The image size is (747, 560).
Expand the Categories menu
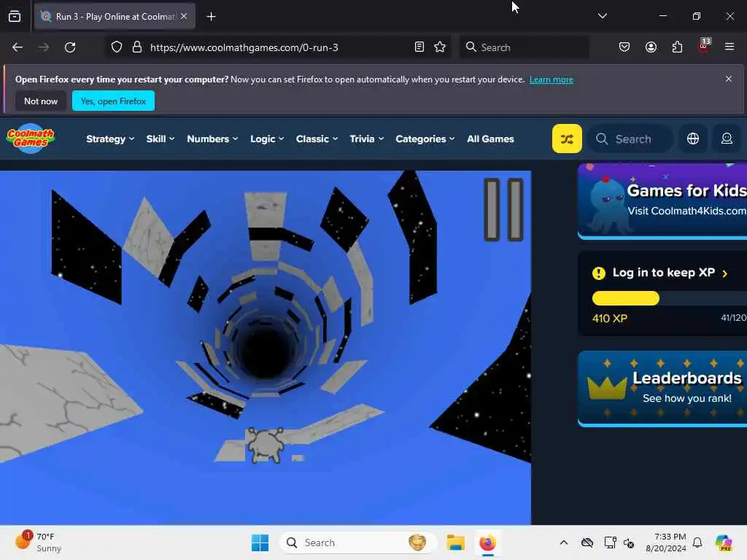[425, 139]
